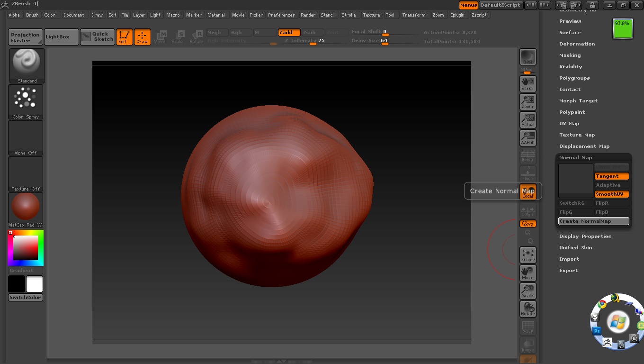Toggle Edit mode button
644x364 pixels.
tap(124, 36)
